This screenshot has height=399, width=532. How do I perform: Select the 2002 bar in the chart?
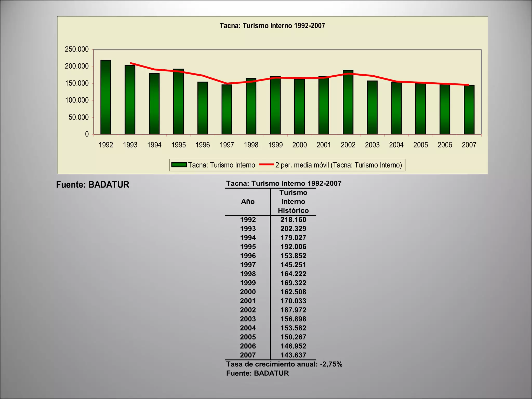[x=348, y=103]
